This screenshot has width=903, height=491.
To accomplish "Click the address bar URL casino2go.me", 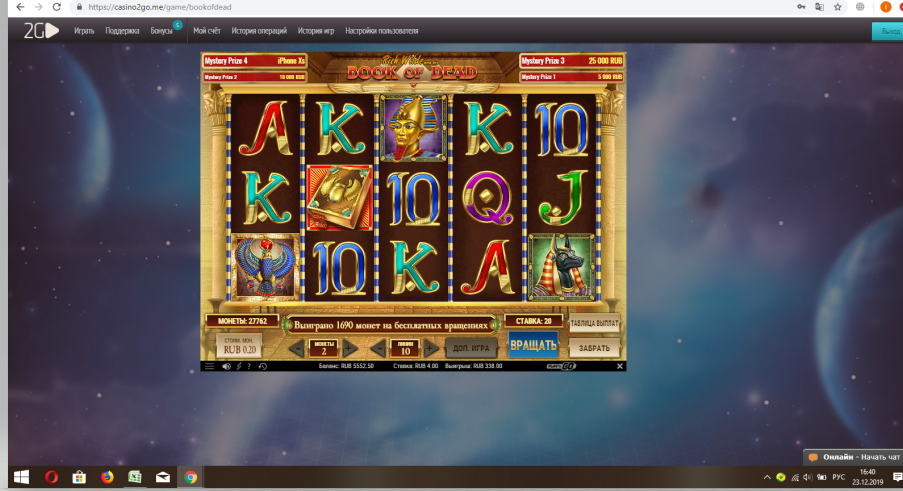I will tap(160, 7).
